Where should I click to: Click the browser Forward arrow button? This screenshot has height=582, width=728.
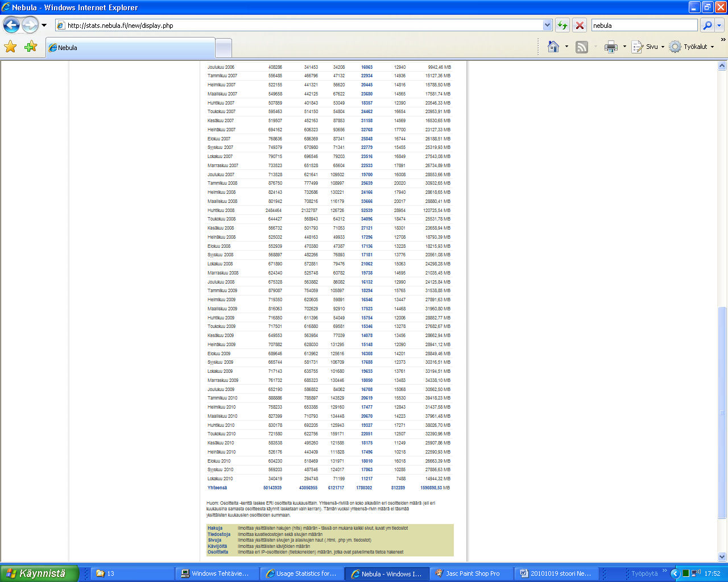click(30, 25)
